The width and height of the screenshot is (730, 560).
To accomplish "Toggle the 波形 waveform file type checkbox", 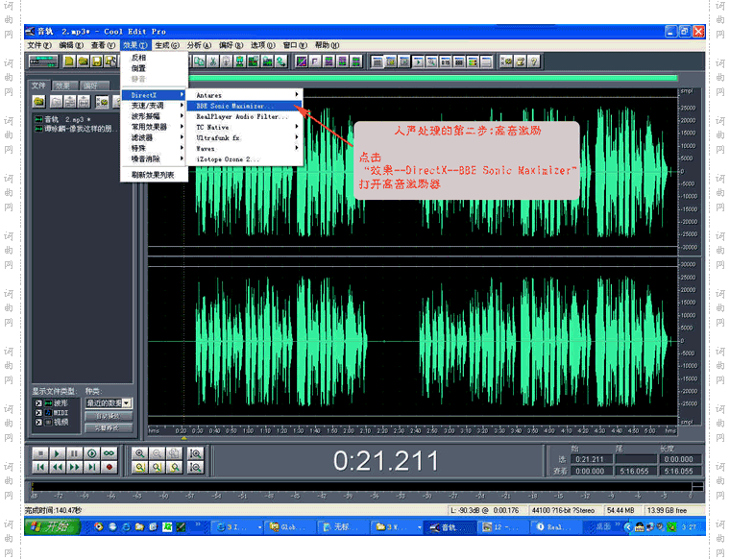I will 38,403.
